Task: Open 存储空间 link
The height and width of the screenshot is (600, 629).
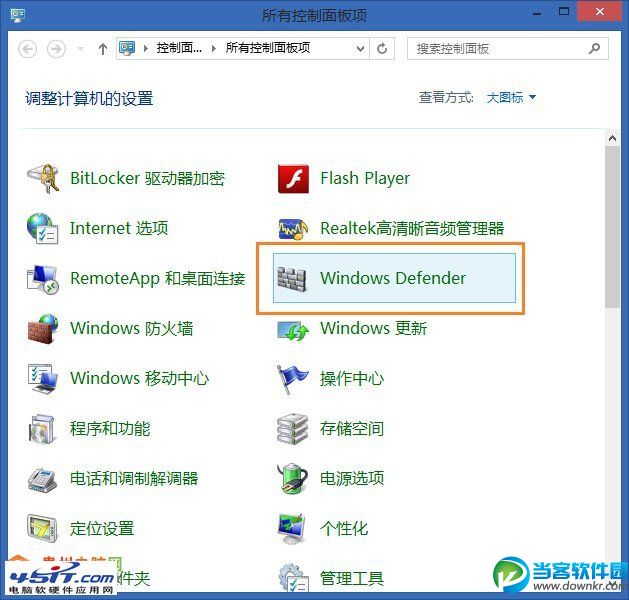Action: [352, 428]
